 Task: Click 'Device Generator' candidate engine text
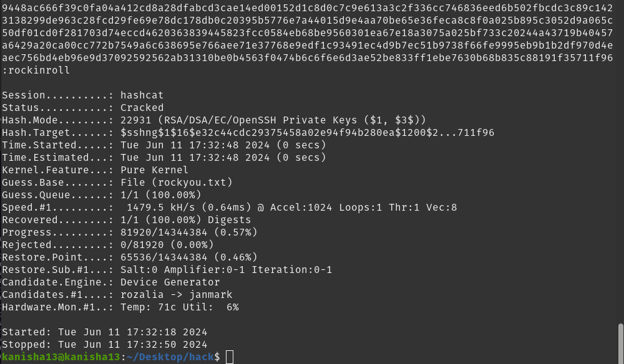[x=170, y=282]
